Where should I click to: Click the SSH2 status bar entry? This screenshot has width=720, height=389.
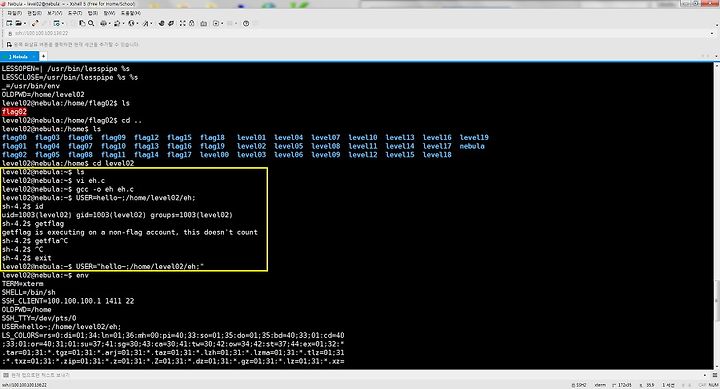(x=579, y=385)
